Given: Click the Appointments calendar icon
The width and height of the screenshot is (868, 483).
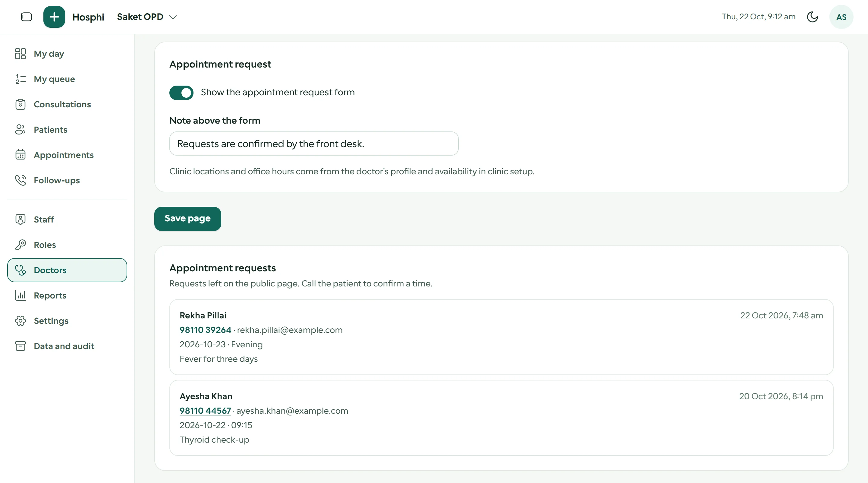Looking at the screenshot, I should (x=20, y=155).
